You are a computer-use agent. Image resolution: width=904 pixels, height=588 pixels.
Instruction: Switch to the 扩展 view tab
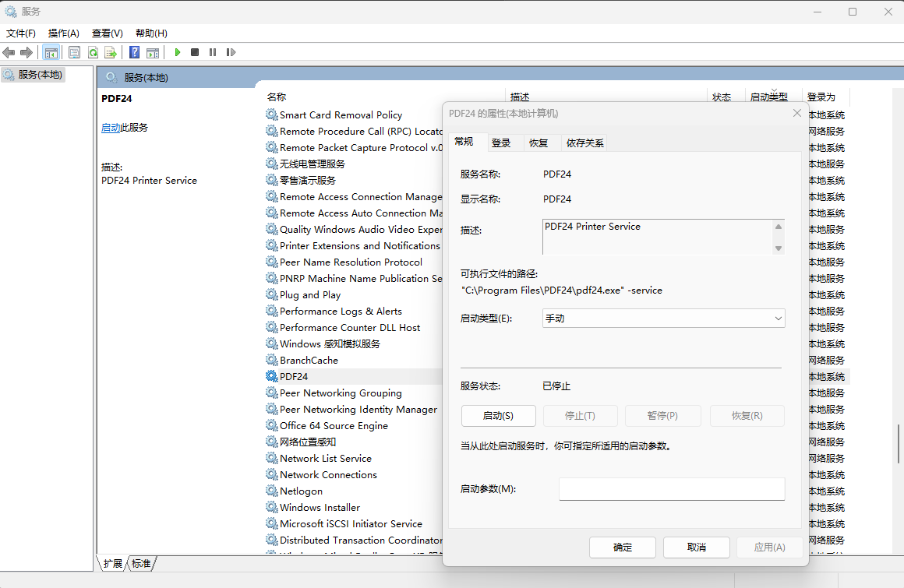[113, 563]
